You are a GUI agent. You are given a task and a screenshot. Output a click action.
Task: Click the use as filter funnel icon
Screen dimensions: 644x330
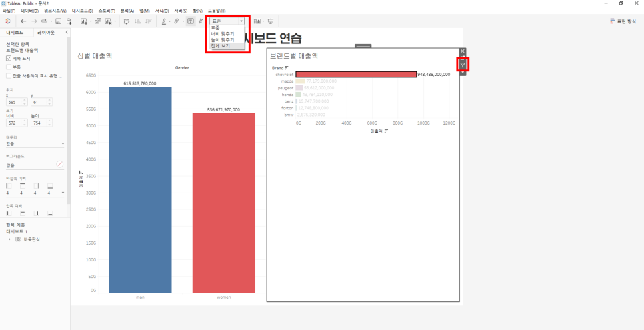(x=463, y=65)
